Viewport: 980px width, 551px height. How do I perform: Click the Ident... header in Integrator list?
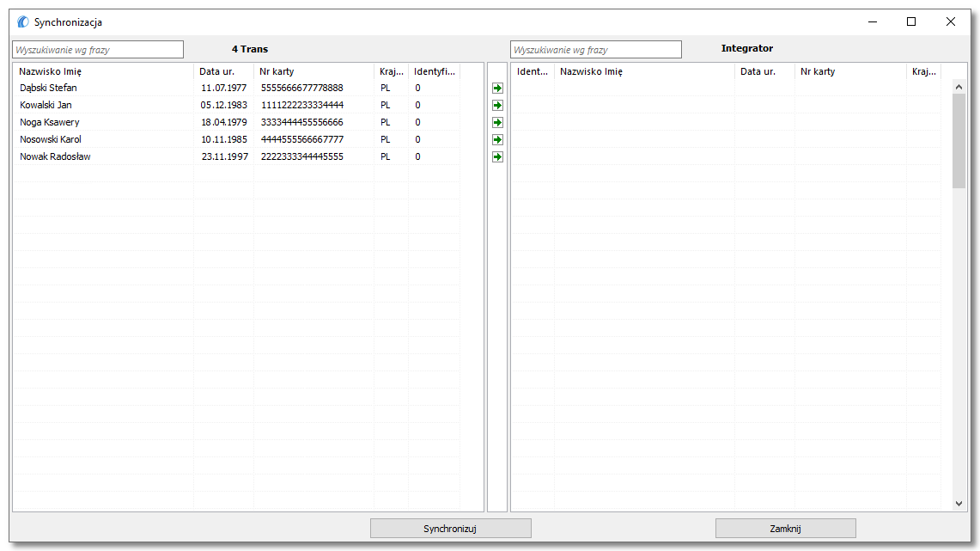(533, 71)
